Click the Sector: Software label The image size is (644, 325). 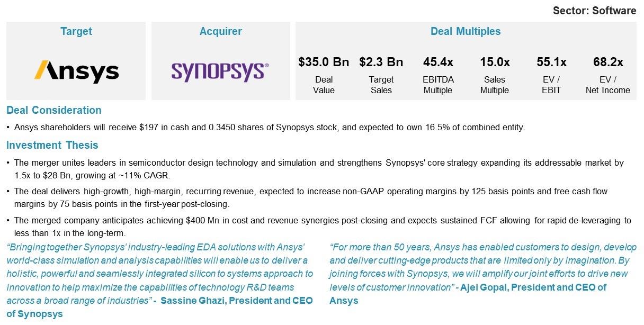594,11
